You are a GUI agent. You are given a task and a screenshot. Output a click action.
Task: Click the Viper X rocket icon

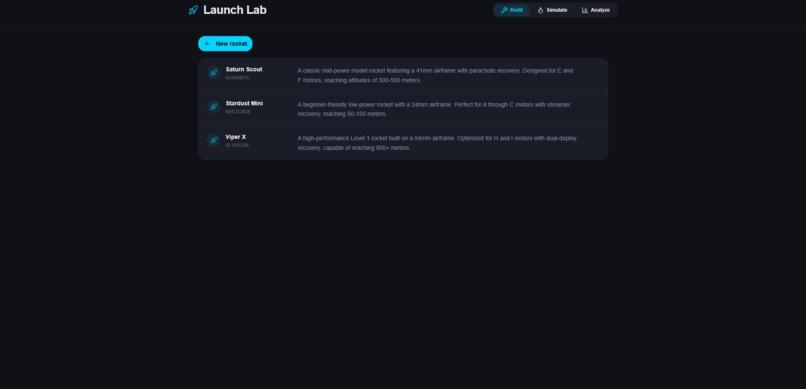pos(214,140)
